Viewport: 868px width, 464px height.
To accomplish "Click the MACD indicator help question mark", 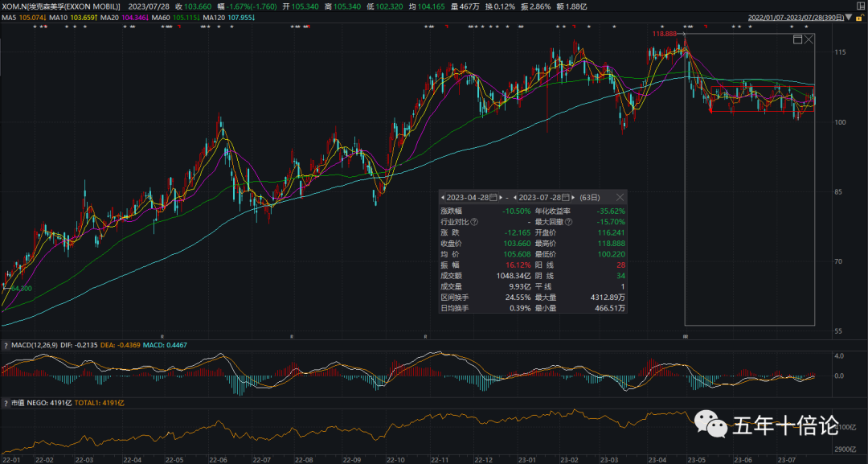I will point(5,345).
